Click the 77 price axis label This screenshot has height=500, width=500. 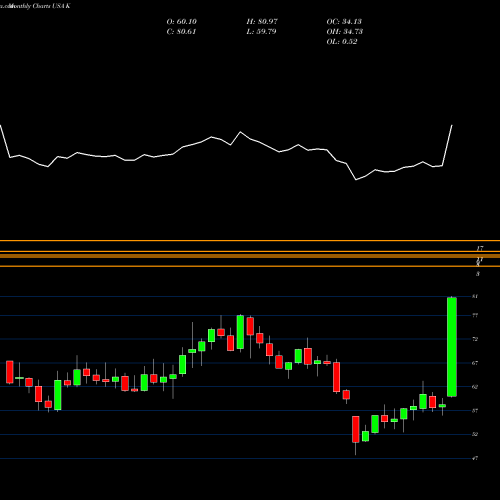[x=475, y=315]
